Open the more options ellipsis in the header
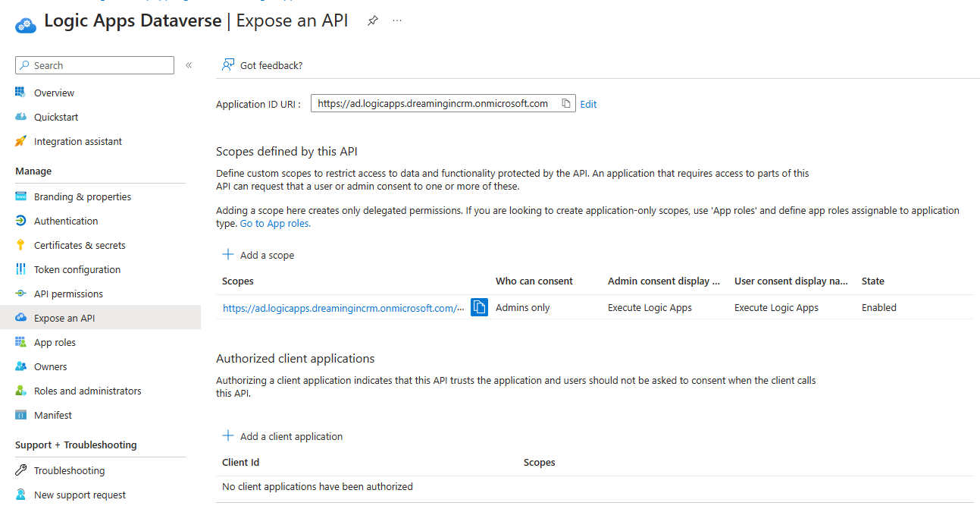This screenshot has height=531, width=980. coord(397,21)
